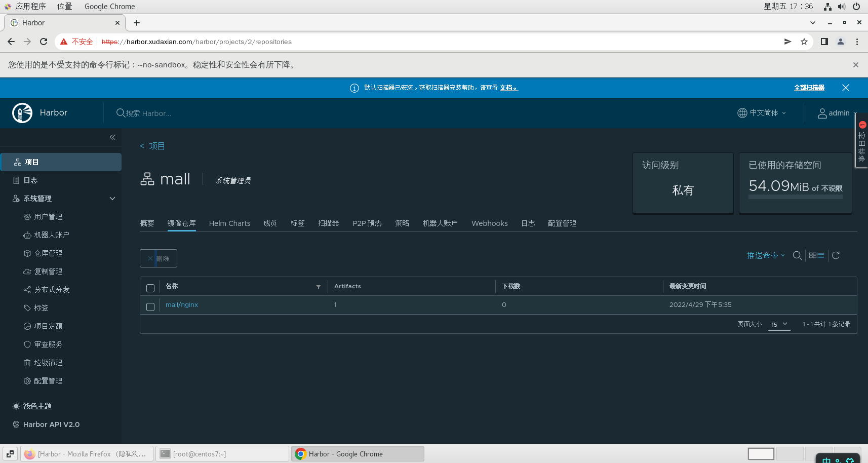
Task: Switch to root@centos7 terminal in taskbar
Action: (222, 454)
